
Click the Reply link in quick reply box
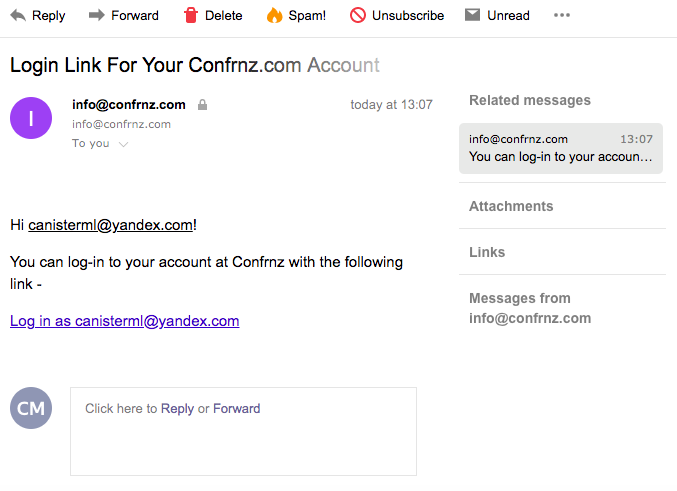[177, 409]
